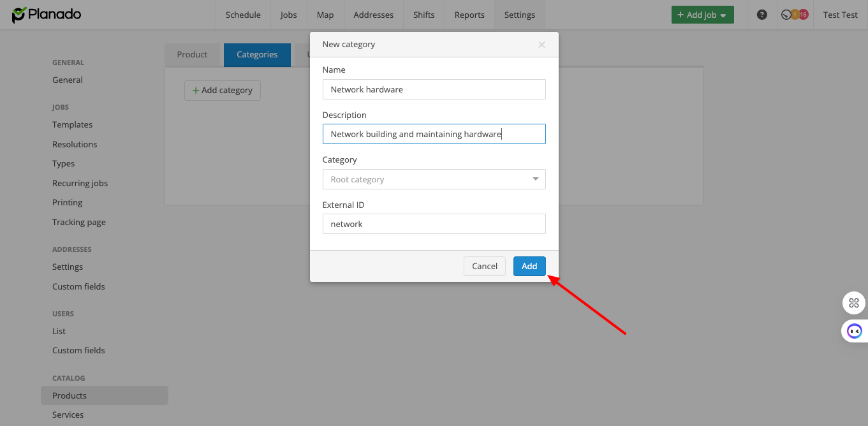This screenshot has height=426, width=868.
Task: Open Recurring jobs in sidebar
Action: (x=80, y=184)
